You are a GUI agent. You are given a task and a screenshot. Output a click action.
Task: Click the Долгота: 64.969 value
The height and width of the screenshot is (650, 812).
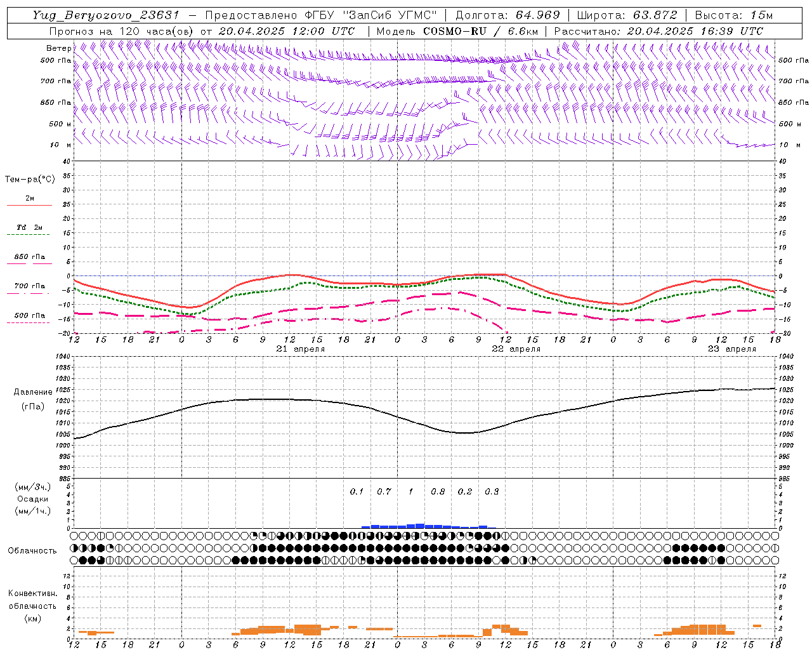tap(507, 15)
